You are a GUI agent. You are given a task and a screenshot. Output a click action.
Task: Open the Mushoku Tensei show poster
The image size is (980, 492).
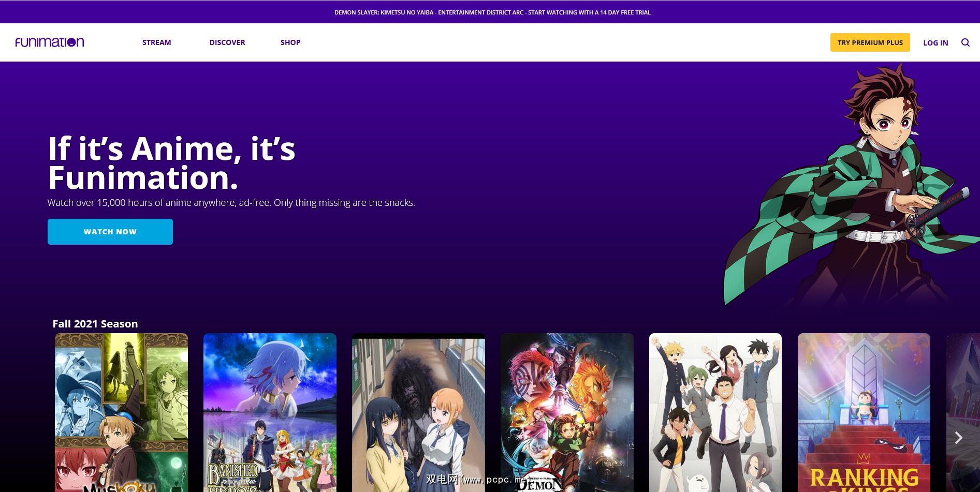(122, 412)
